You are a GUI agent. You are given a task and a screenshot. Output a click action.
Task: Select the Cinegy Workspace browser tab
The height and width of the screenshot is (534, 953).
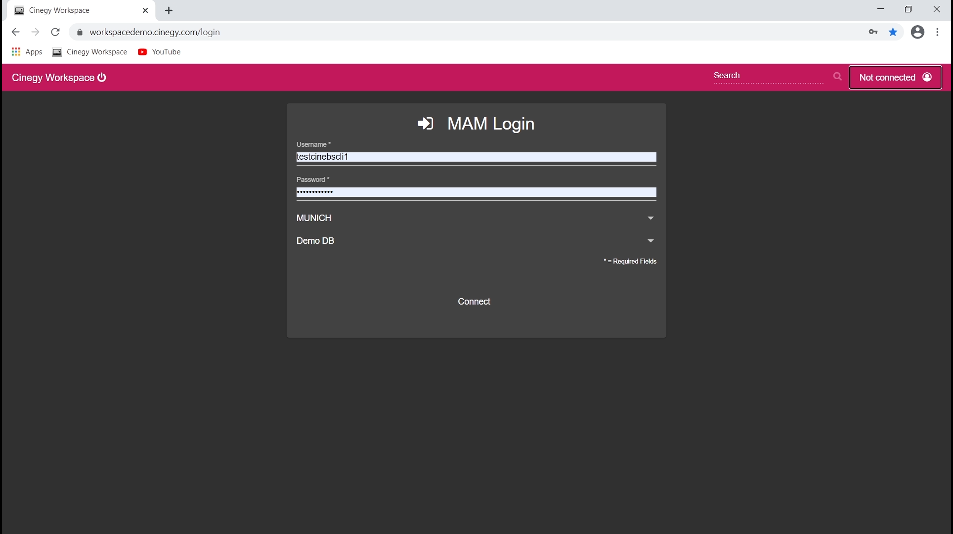(x=79, y=10)
